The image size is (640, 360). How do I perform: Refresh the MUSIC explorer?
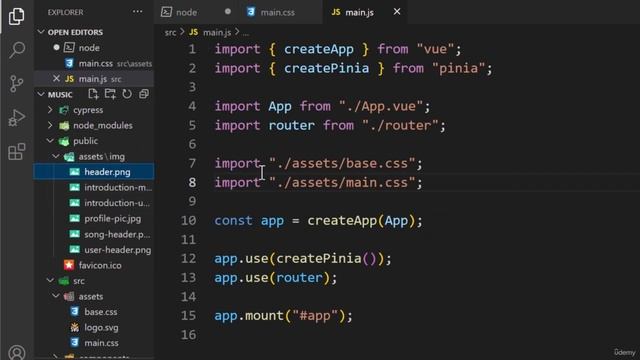[127, 94]
